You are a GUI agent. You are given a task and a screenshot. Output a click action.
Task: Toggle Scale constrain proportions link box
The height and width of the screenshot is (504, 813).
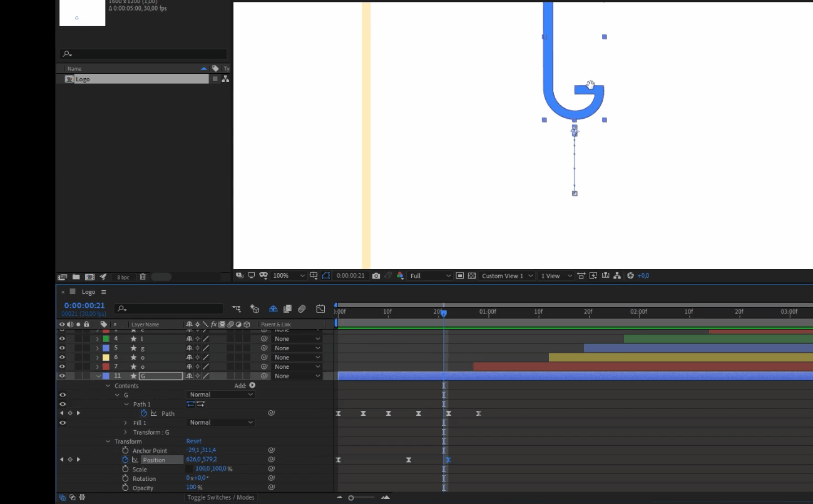189,469
